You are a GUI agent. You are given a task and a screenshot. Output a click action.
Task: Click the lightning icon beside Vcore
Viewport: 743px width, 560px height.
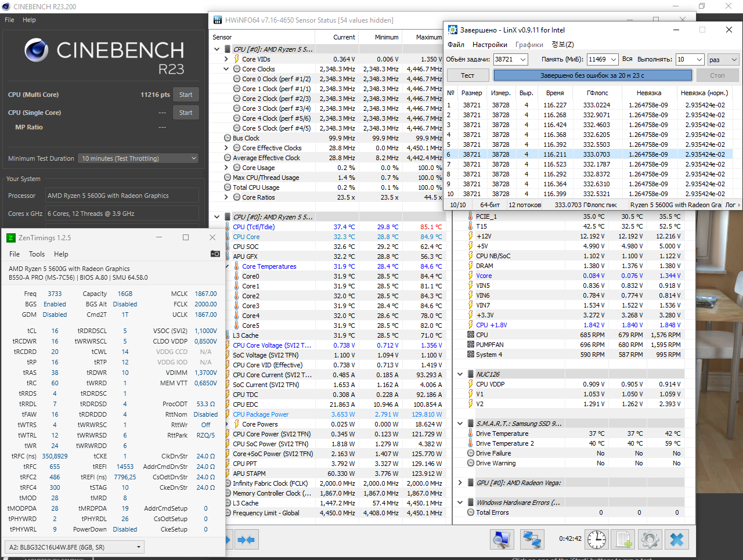coord(471,276)
